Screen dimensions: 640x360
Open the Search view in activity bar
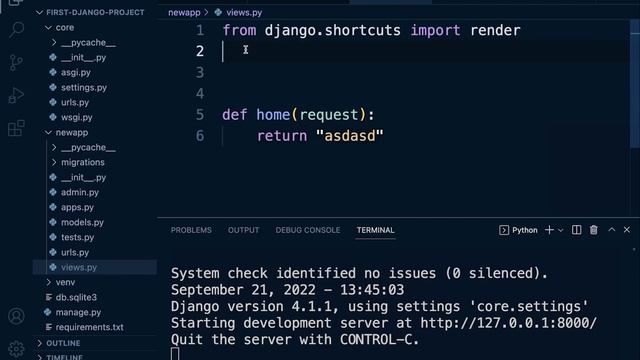tap(16, 30)
